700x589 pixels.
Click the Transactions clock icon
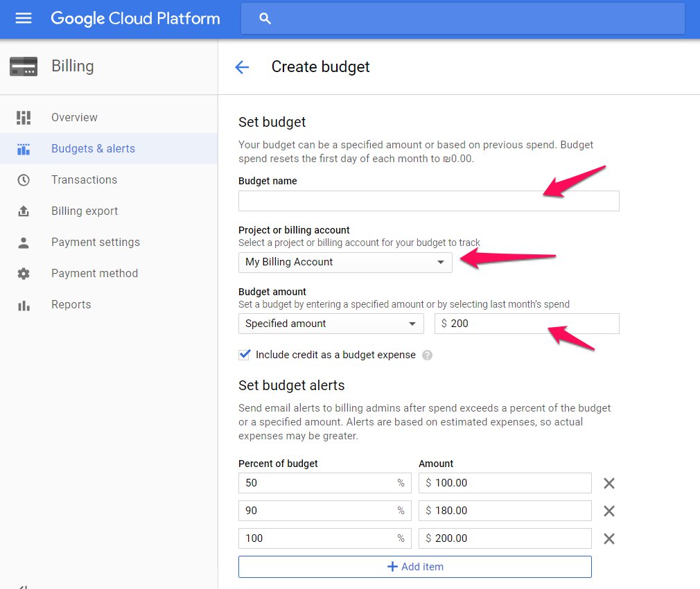(x=24, y=180)
